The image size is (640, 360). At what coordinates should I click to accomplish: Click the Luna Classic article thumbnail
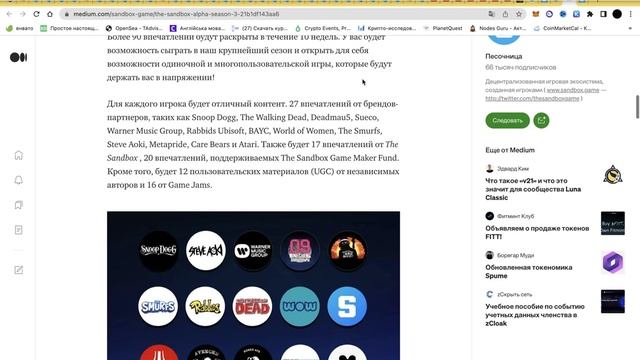point(613,175)
